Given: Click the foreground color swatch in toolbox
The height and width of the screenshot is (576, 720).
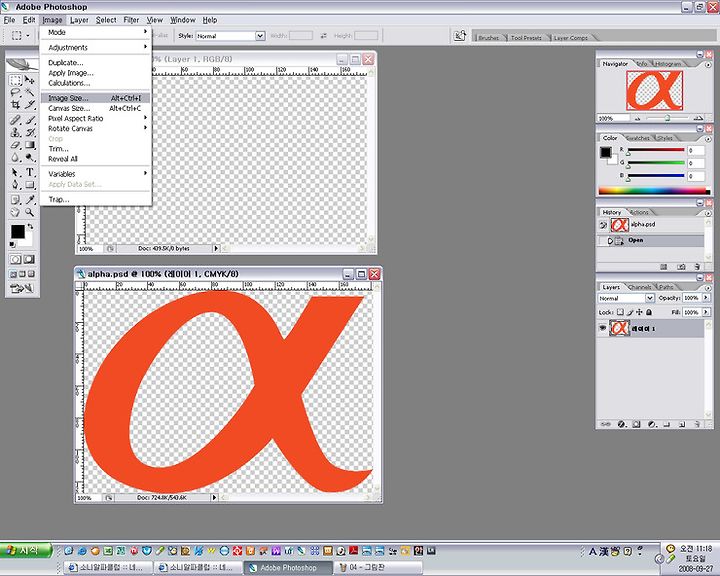Looking at the screenshot, I should point(17,232).
